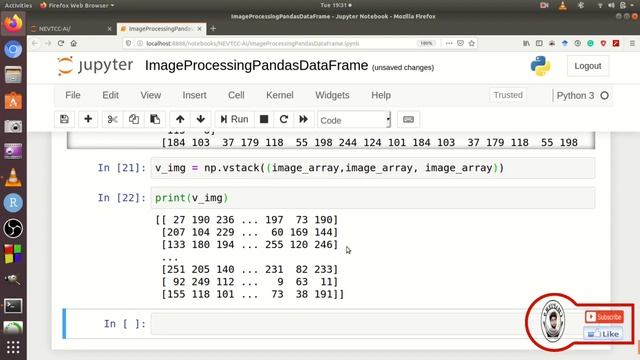This screenshot has height=360, width=640.
Task: Save notebook with the floppy disk icon
Action: [x=64, y=119]
